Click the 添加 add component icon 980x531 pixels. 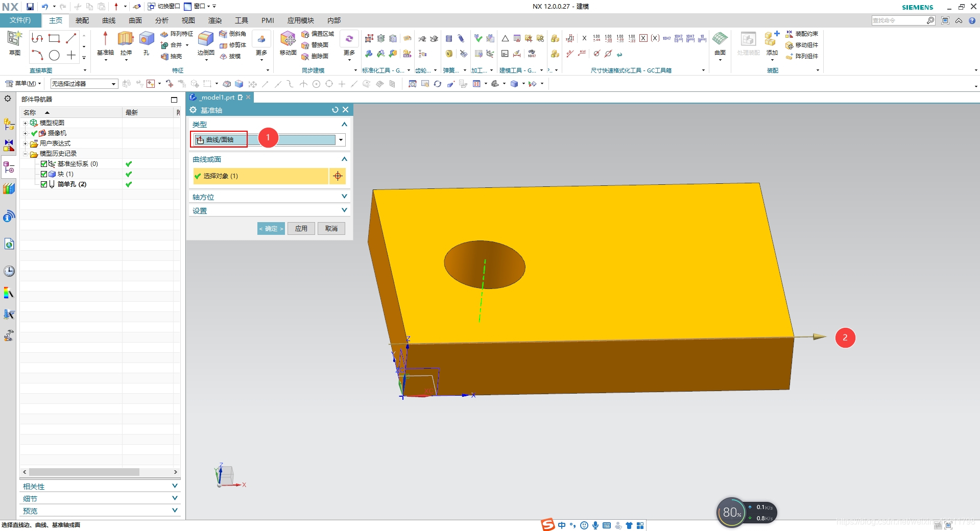772,43
